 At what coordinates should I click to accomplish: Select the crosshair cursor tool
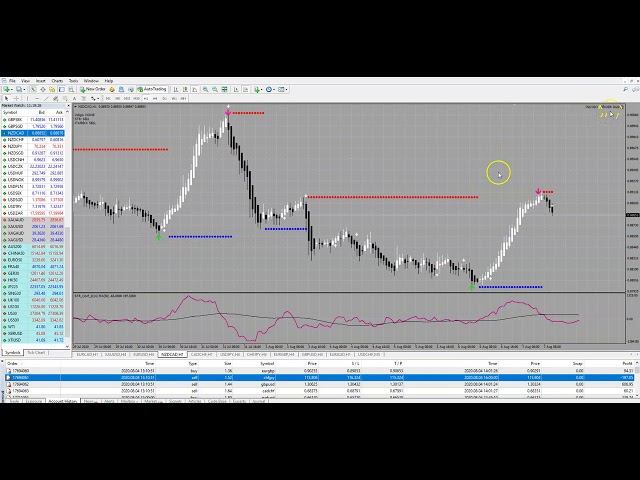pyautogui.click(x=18, y=99)
